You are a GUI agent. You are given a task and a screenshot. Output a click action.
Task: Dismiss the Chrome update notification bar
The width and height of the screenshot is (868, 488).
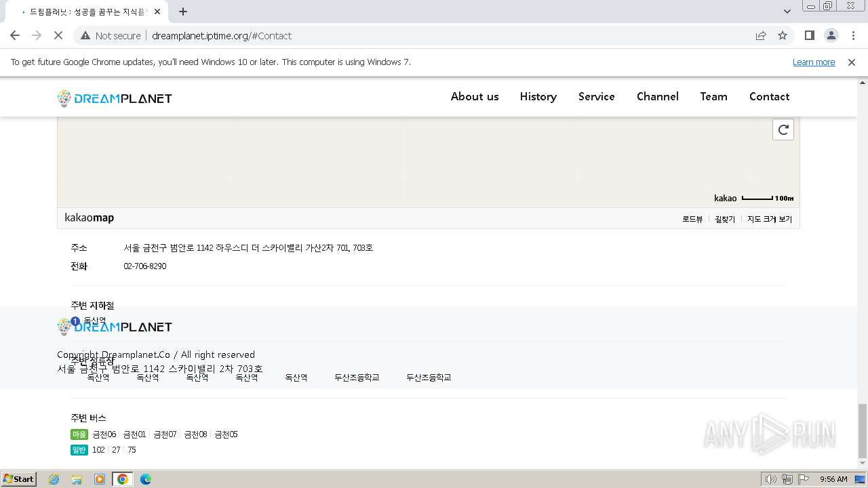(x=852, y=62)
